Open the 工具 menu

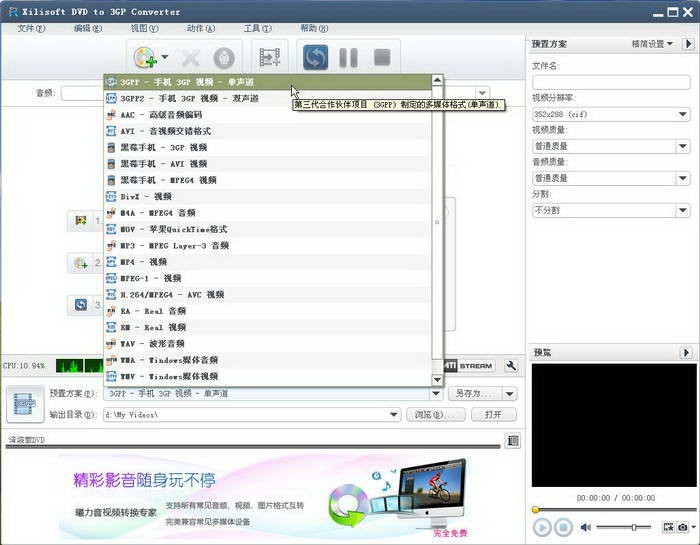(x=258, y=28)
